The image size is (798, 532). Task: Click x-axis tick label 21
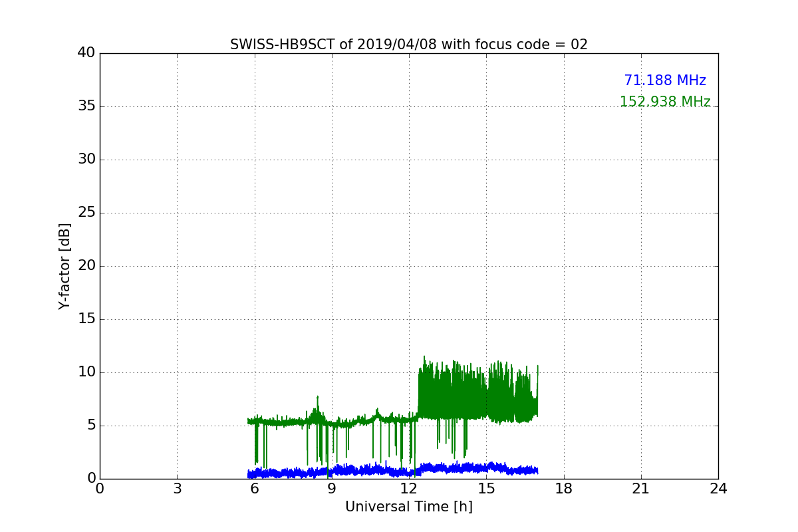(x=641, y=489)
